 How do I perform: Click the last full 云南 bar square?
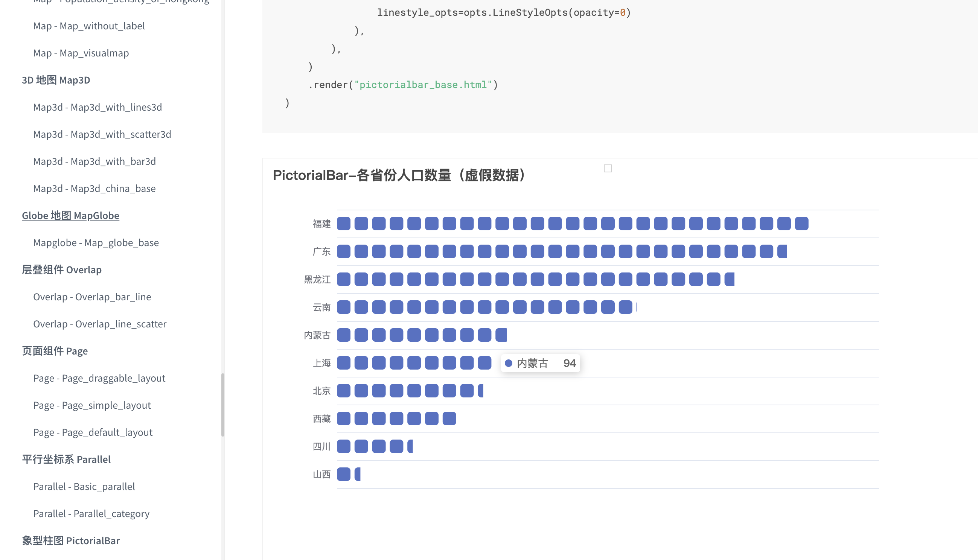click(x=625, y=307)
